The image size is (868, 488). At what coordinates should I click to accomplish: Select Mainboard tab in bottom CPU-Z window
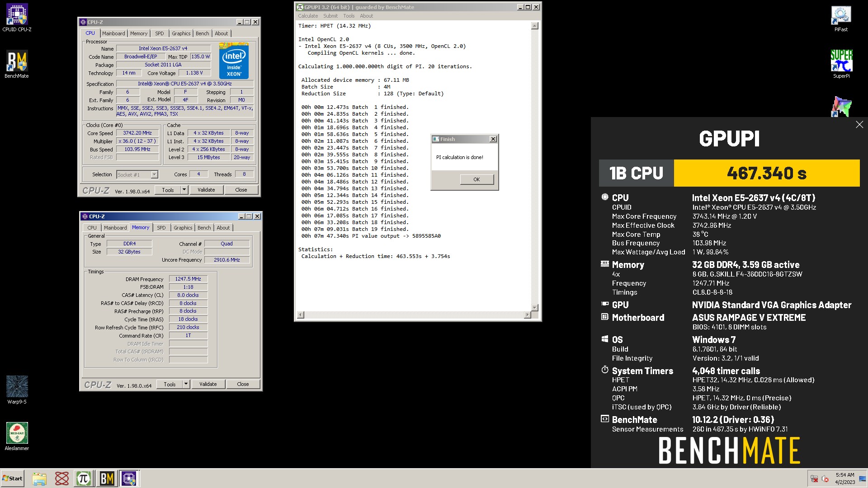[115, 228]
